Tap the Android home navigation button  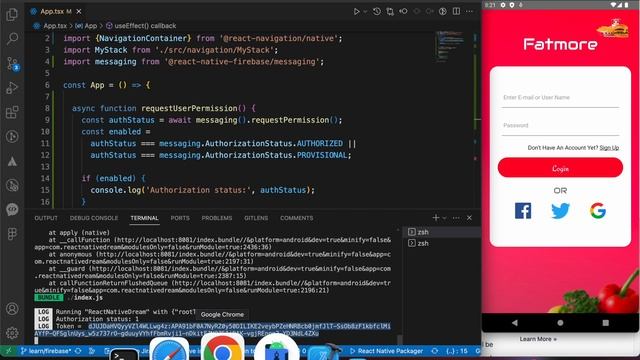coord(560,322)
